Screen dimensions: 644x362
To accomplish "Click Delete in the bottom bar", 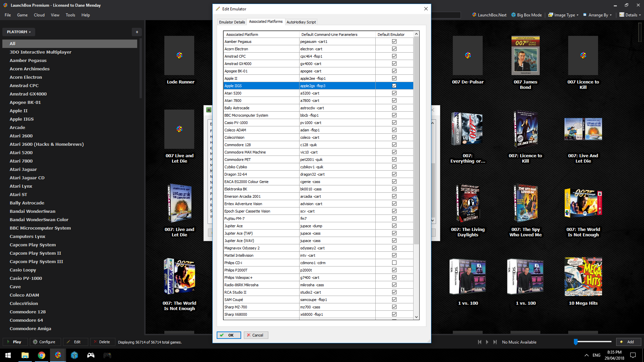I will (x=102, y=342).
